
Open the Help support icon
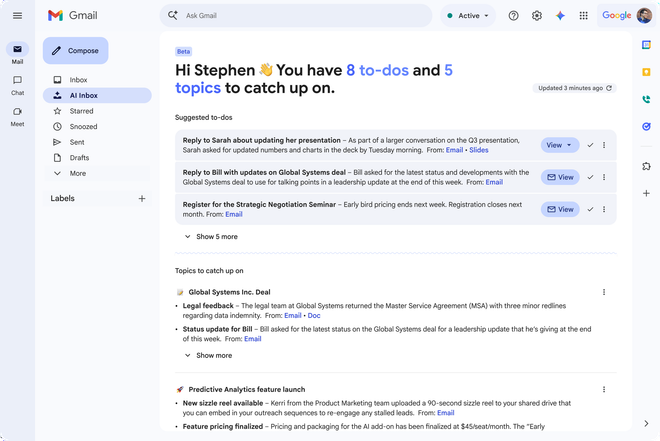point(513,16)
